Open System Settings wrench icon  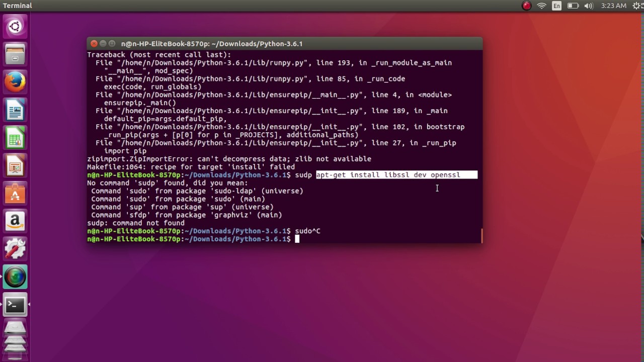15,249
